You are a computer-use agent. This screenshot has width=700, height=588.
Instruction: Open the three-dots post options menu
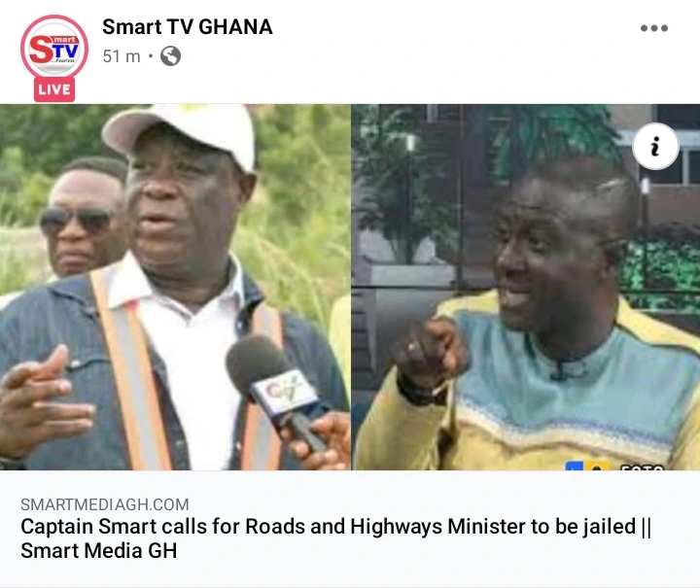point(654,28)
